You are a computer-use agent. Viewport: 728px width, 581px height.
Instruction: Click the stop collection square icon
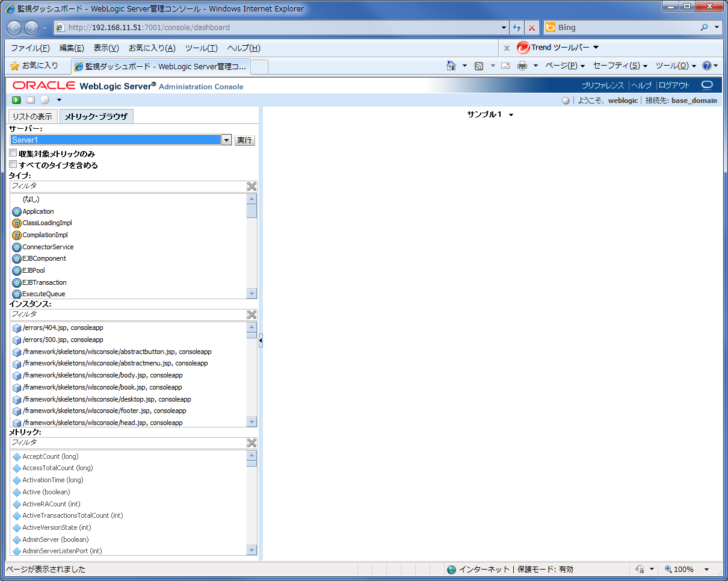pyautogui.click(x=31, y=100)
